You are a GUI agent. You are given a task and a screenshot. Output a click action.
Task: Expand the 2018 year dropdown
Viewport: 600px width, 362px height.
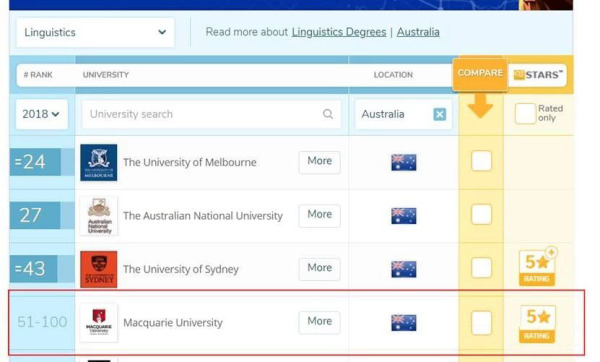coord(42,114)
